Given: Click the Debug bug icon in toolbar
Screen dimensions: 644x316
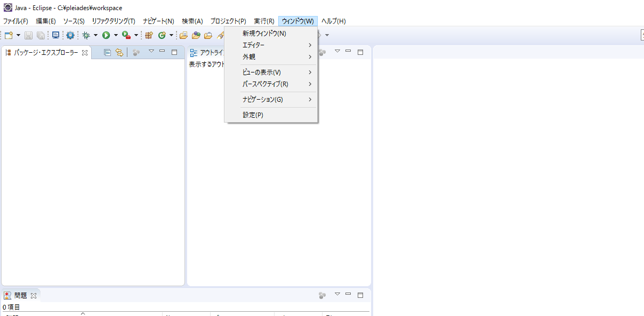Looking at the screenshot, I should pyautogui.click(x=86, y=35).
